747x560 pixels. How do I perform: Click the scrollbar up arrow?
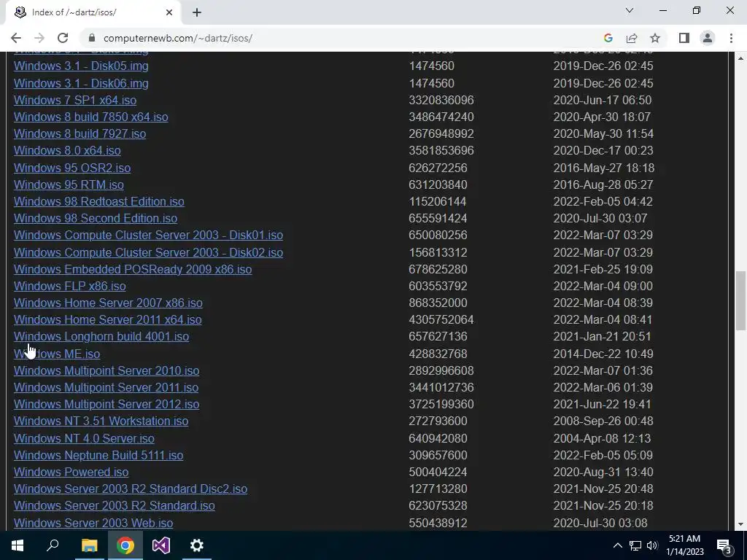click(x=741, y=58)
